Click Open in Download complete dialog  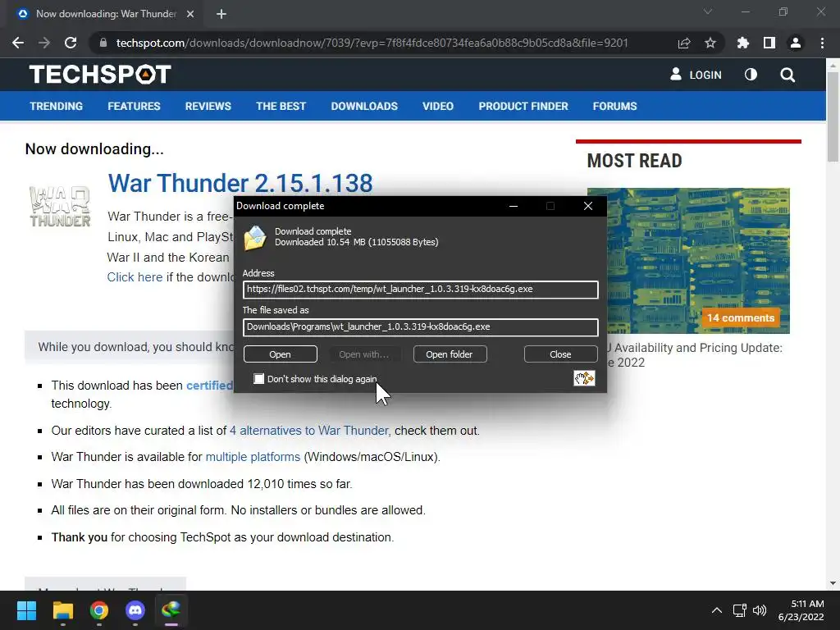point(281,354)
